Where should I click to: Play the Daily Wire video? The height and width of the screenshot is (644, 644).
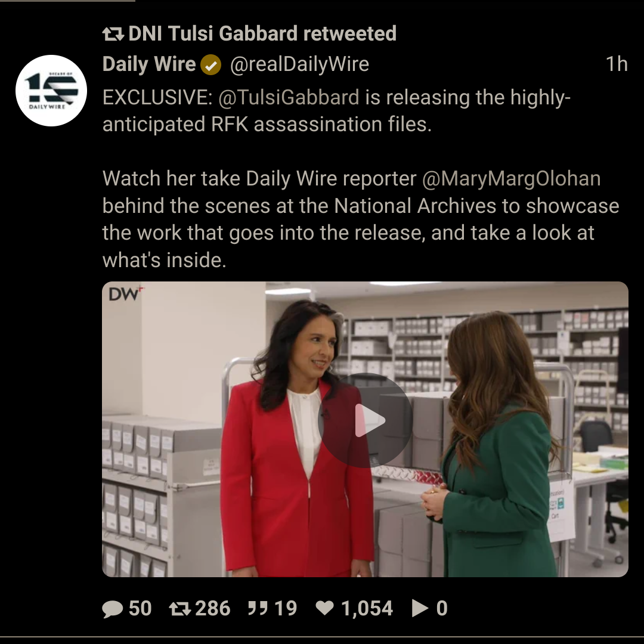(365, 420)
